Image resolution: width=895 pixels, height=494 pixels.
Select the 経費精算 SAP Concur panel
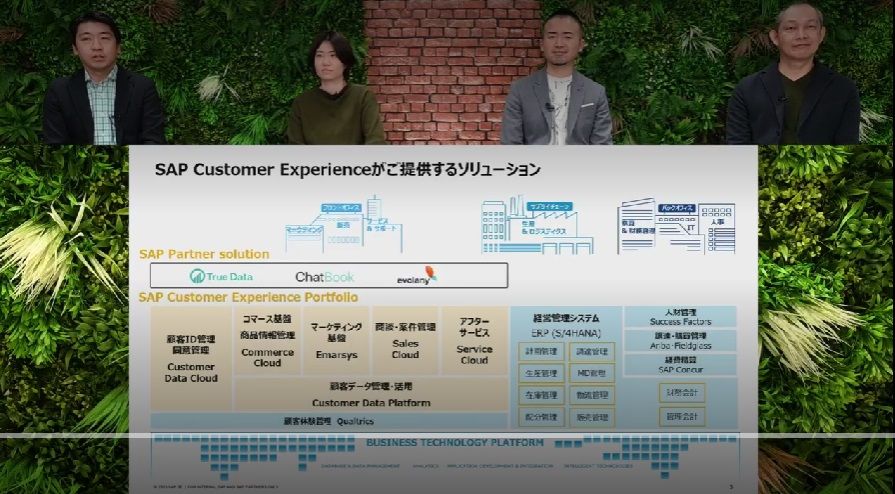click(x=680, y=365)
